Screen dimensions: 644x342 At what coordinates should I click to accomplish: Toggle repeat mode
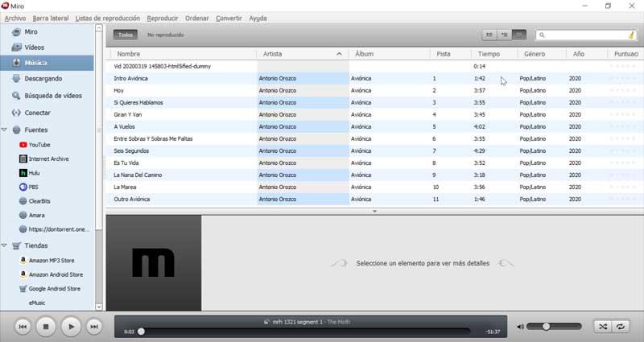[x=620, y=327]
